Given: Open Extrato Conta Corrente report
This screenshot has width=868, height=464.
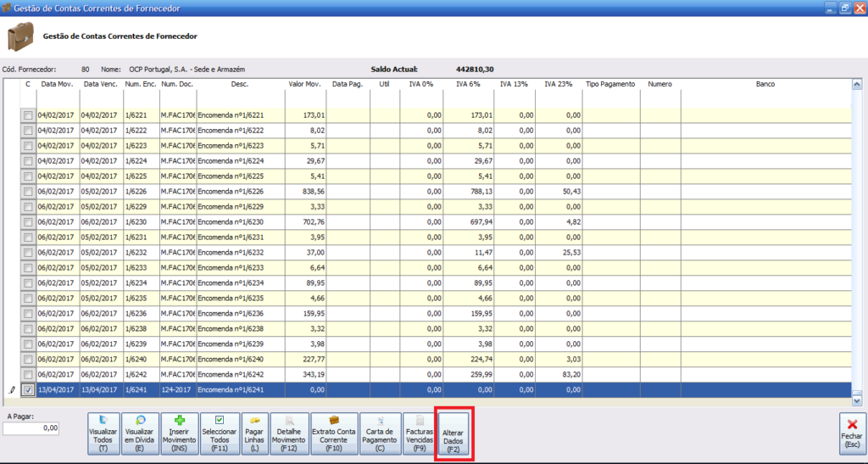Looking at the screenshot, I should click(x=334, y=434).
